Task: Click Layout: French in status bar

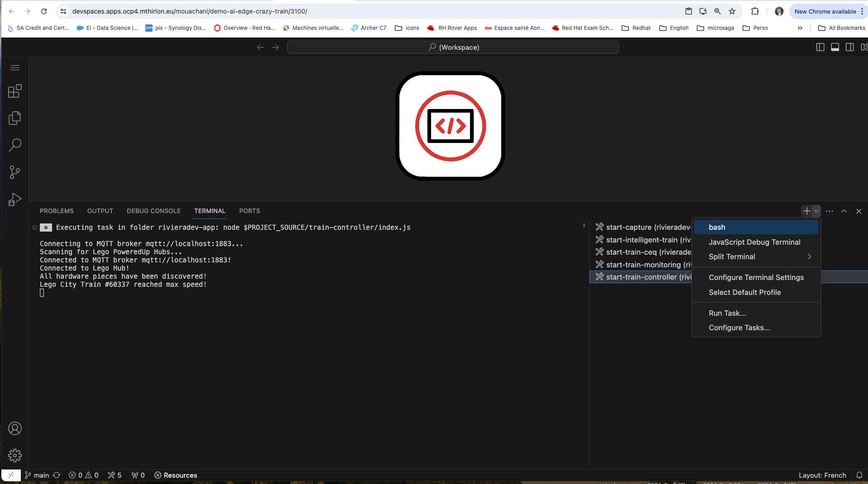Action: pyautogui.click(x=822, y=475)
